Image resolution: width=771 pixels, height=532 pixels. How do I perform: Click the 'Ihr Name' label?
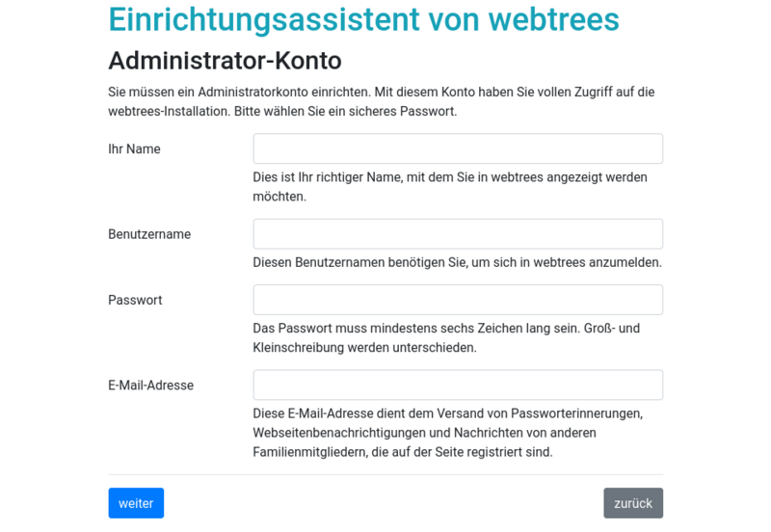pyautogui.click(x=134, y=149)
